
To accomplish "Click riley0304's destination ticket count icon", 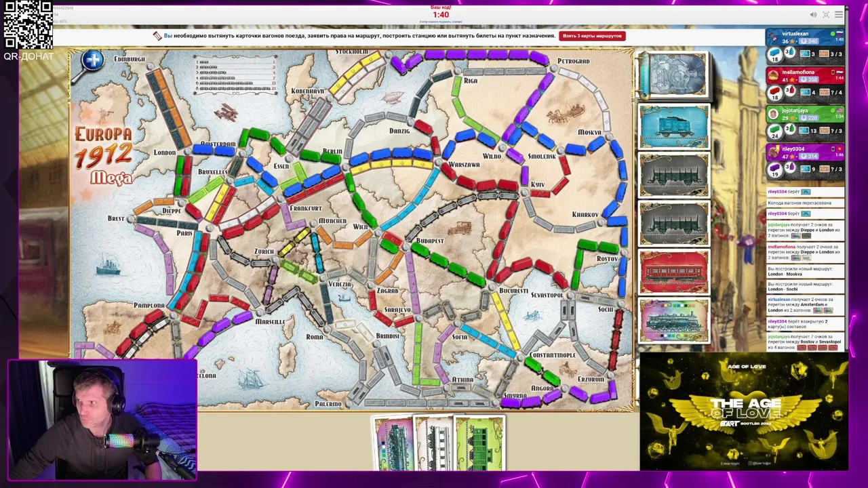I will point(824,169).
